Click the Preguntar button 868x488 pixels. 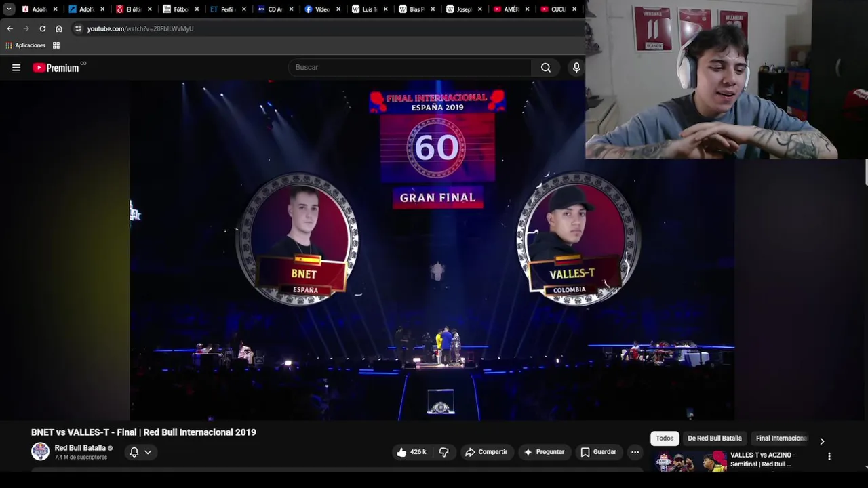545,452
